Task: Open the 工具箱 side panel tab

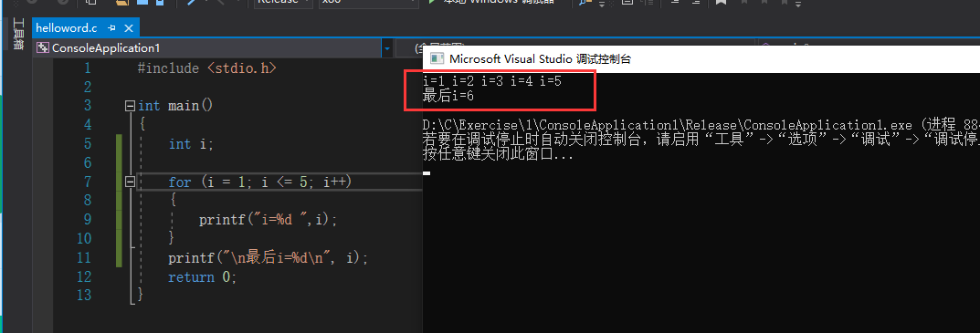Action: point(19,33)
